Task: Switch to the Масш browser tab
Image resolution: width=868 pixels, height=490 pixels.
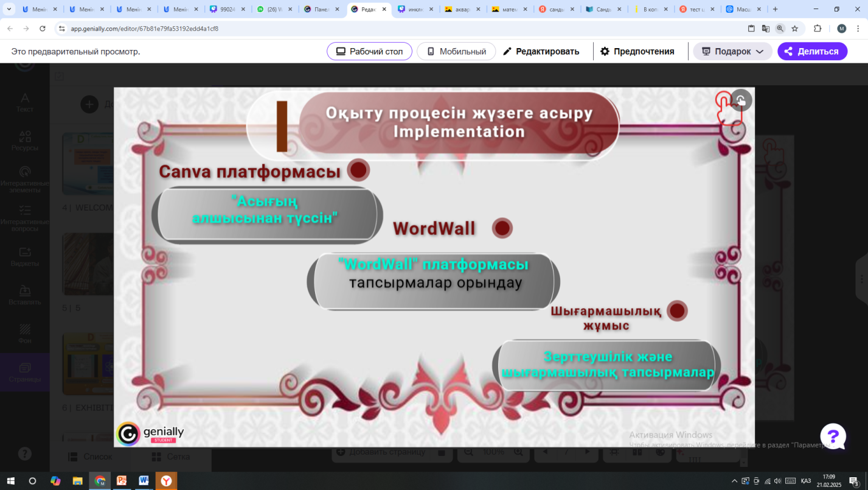Action: click(745, 9)
